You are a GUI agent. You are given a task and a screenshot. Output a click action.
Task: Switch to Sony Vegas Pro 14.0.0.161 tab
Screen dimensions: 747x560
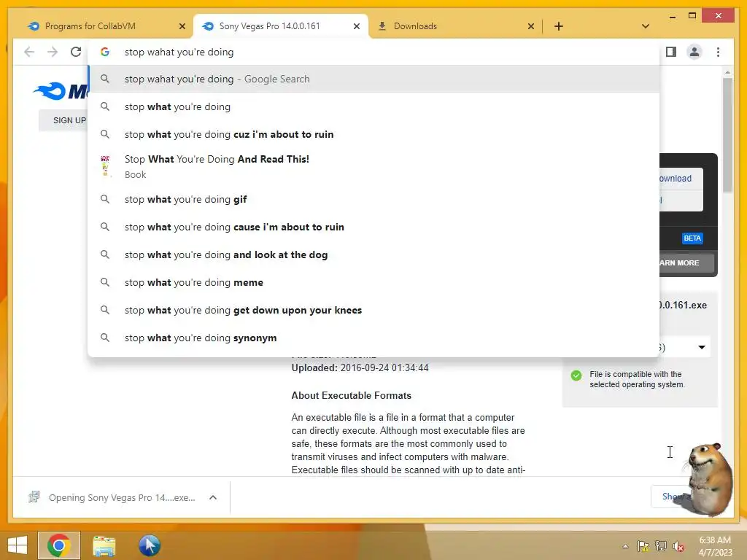[x=279, y=26]
